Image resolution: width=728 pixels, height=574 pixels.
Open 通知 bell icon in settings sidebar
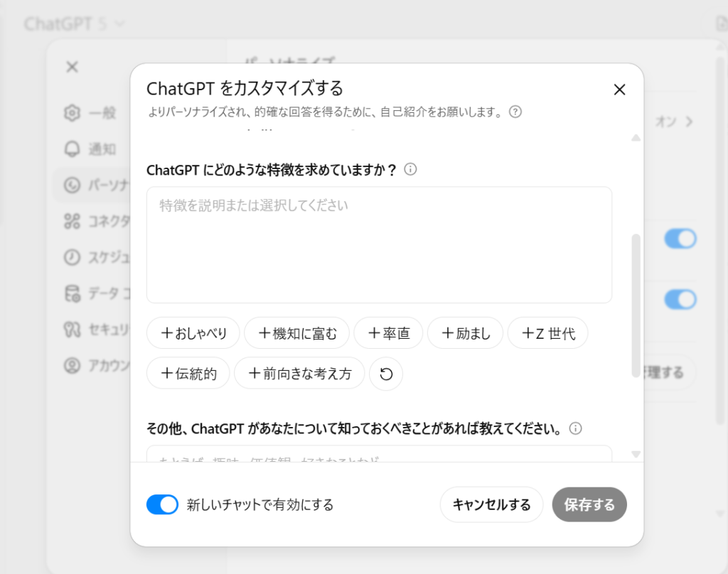point(72,149)
